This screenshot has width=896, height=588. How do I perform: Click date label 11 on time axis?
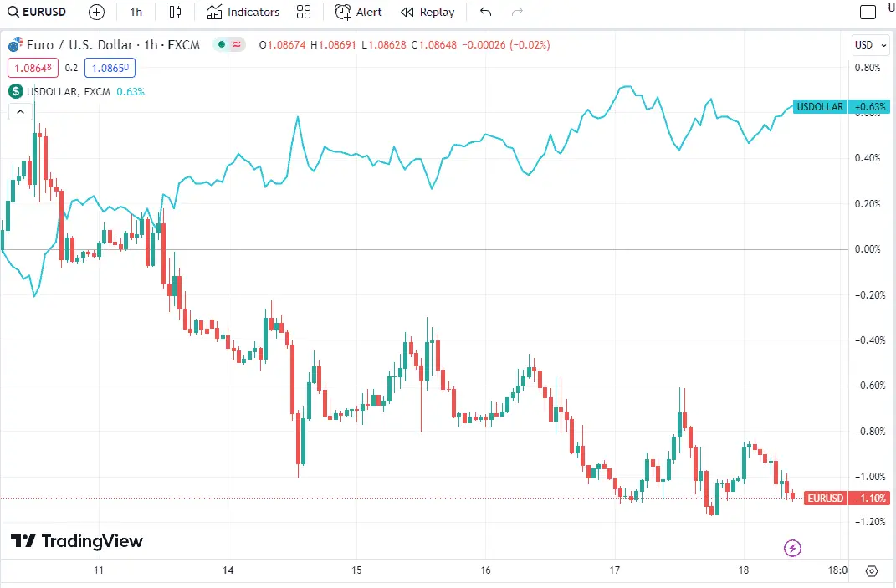[x=99, y=570]
